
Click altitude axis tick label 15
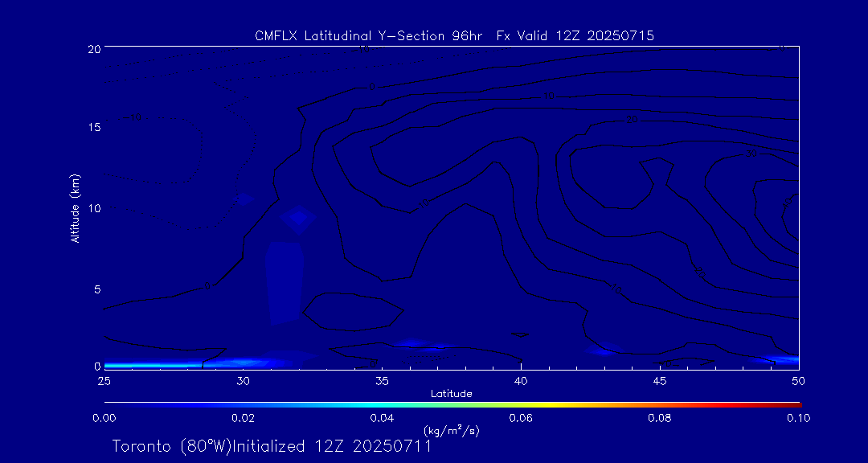93,127
